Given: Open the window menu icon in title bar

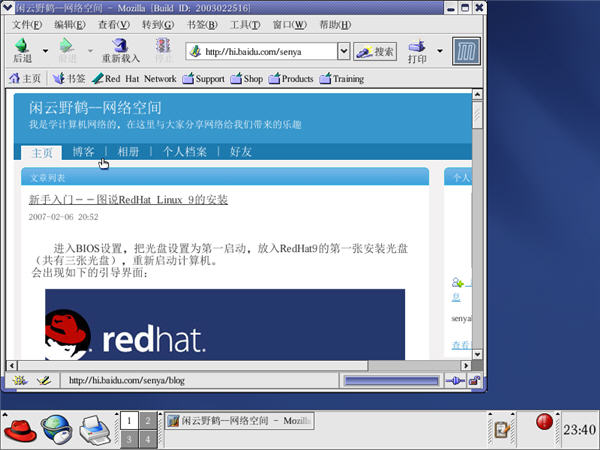Looking at the screenshot, I should [7, 7].
